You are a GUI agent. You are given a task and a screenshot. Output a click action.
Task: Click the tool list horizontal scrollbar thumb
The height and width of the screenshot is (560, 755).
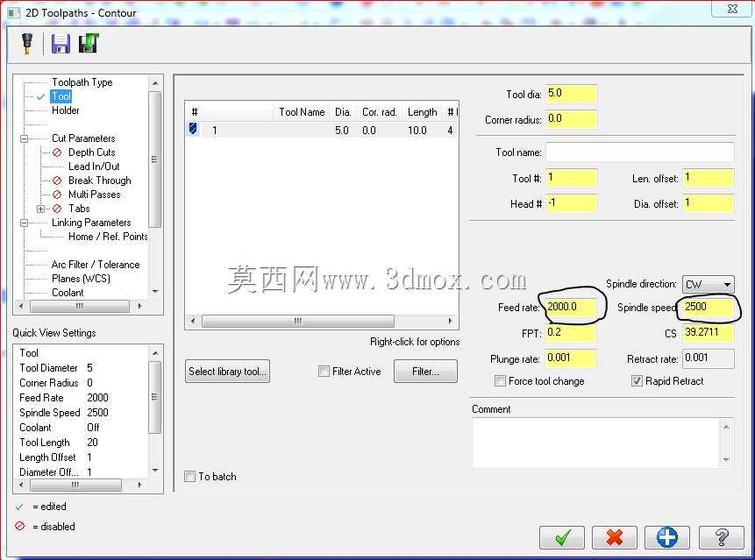(x=297, y=321)
